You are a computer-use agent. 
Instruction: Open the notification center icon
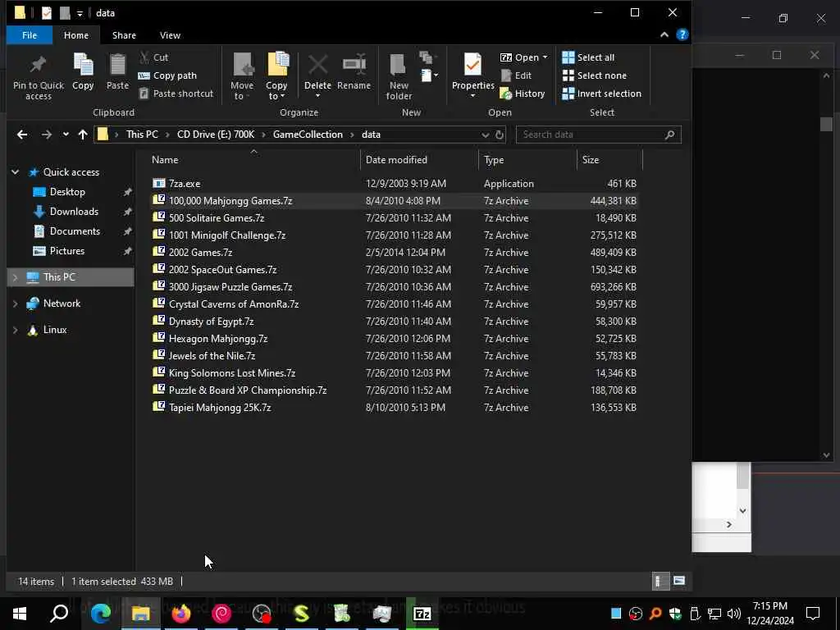point(813,614)
